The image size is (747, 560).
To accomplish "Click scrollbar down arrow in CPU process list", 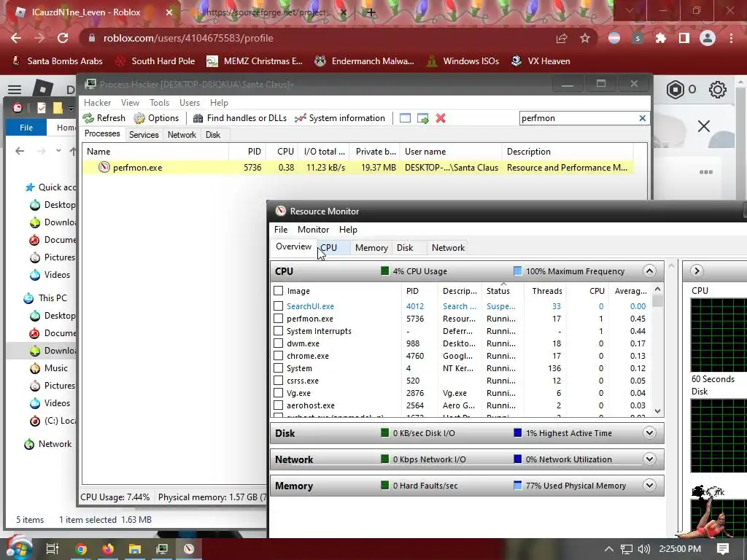I will (657, 411).
